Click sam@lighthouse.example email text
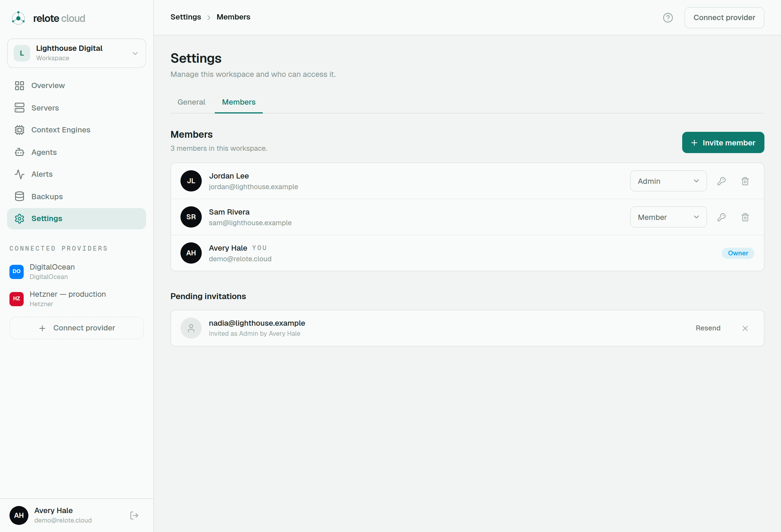This screenshot has height=532, width=781. click(250, 223)
